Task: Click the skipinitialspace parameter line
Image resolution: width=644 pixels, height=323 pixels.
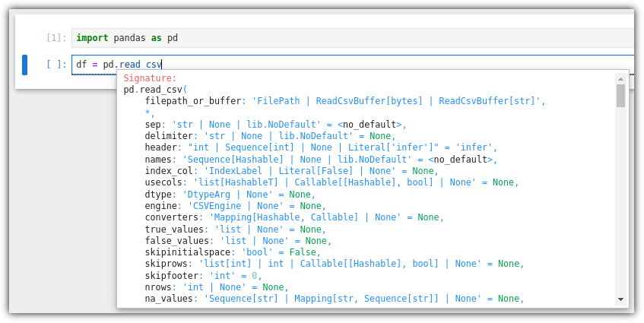Action: pos(233,252)
